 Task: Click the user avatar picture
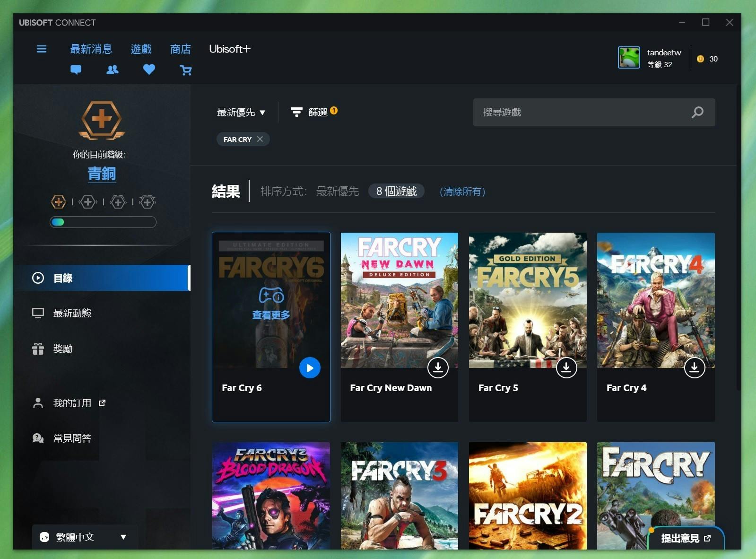629,58
